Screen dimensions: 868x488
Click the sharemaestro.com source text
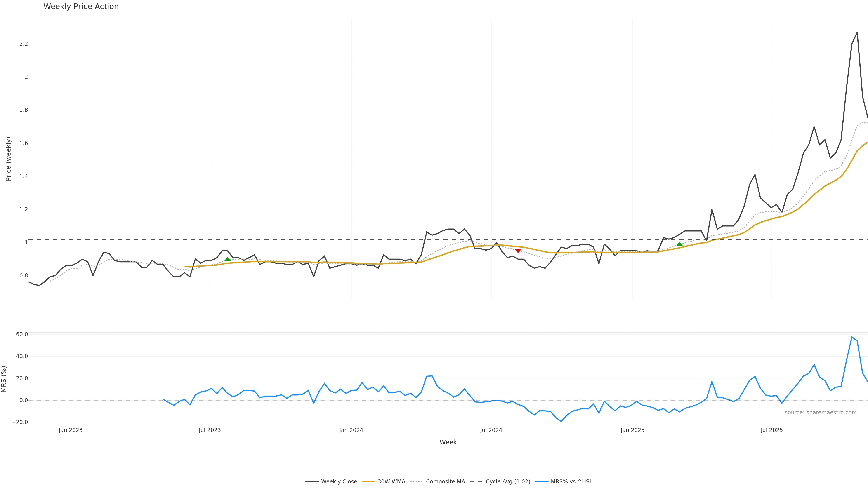coord(821,413)
